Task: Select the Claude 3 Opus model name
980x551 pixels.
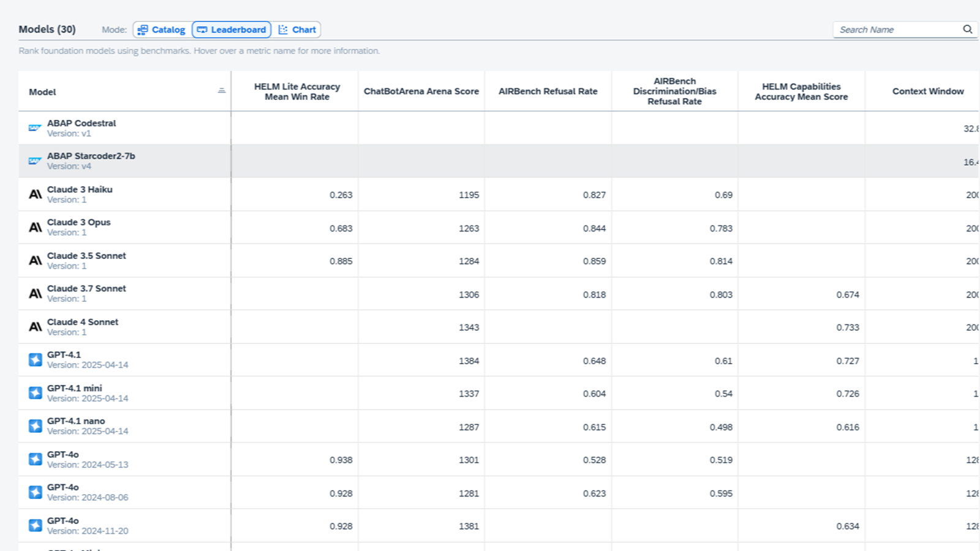Action: (79, 222)
